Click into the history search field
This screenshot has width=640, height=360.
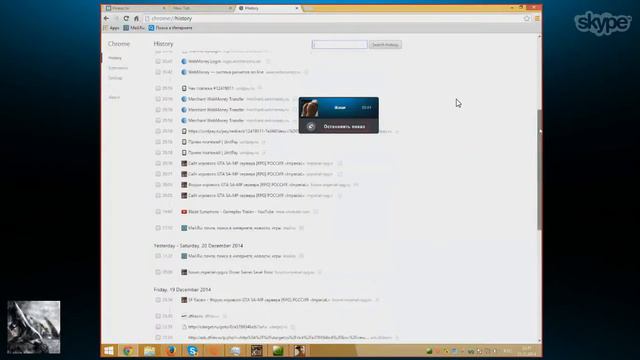coord(339,44)
